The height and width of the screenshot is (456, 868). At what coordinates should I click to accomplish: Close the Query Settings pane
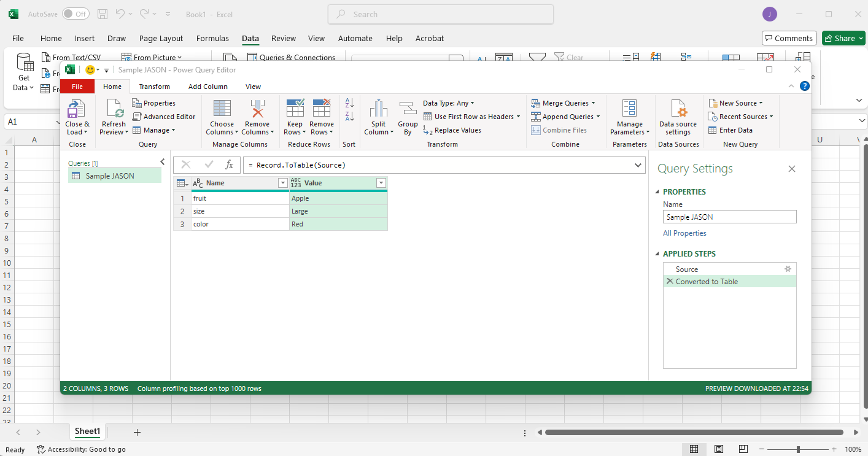[792, 169]
